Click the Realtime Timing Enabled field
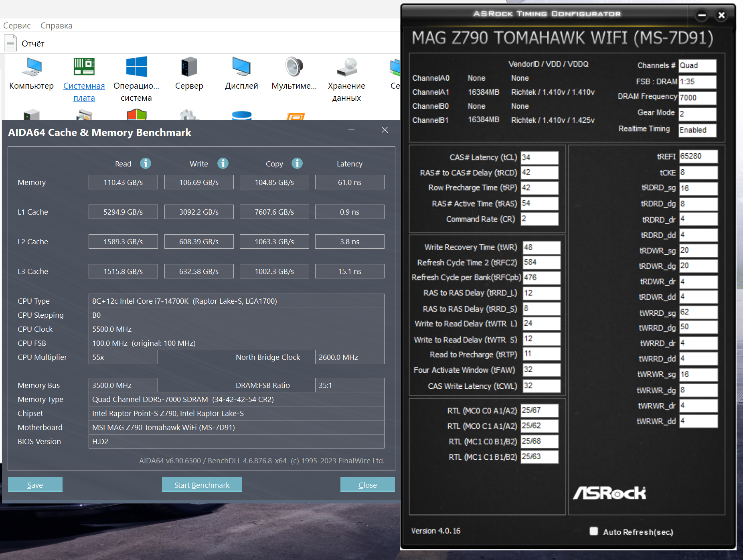 [x=698, y=130]
